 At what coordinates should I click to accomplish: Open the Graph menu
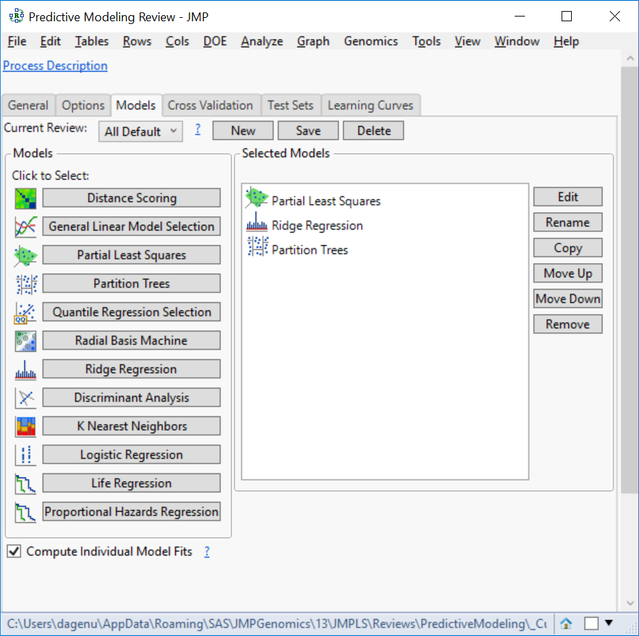[x=313, y=41]
